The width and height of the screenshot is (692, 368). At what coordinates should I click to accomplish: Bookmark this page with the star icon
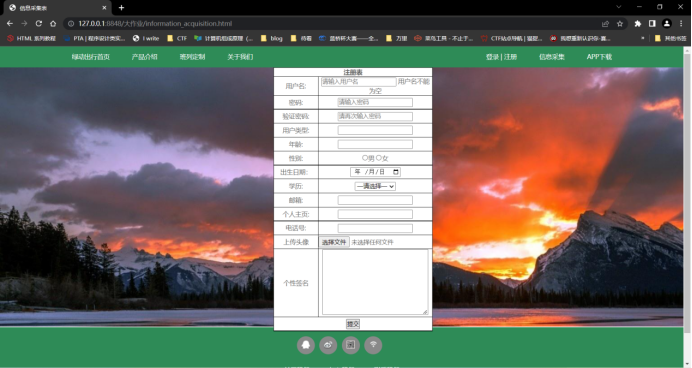coord(620,23)
